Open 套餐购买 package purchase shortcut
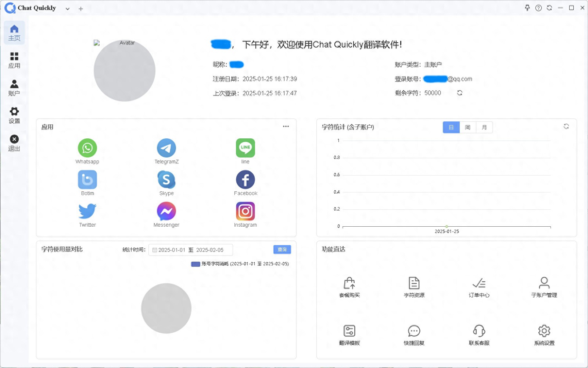588x368 pixels. click(x=349, y=287)
